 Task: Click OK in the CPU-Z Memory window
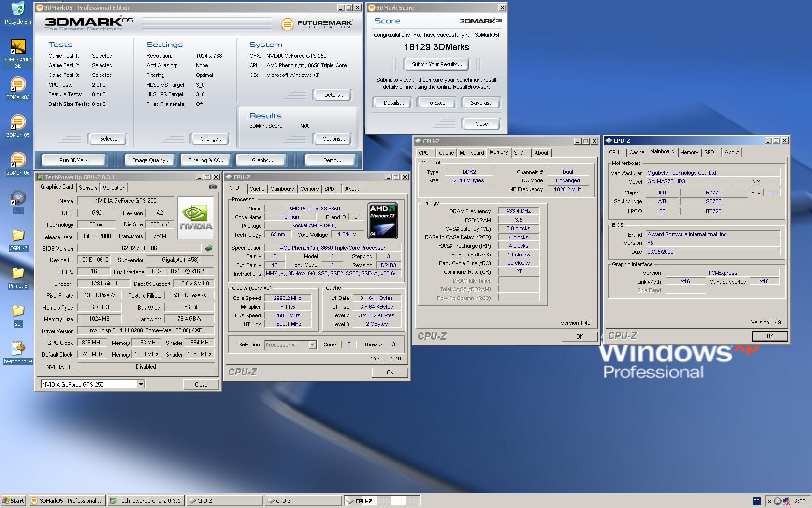(580, 337)
